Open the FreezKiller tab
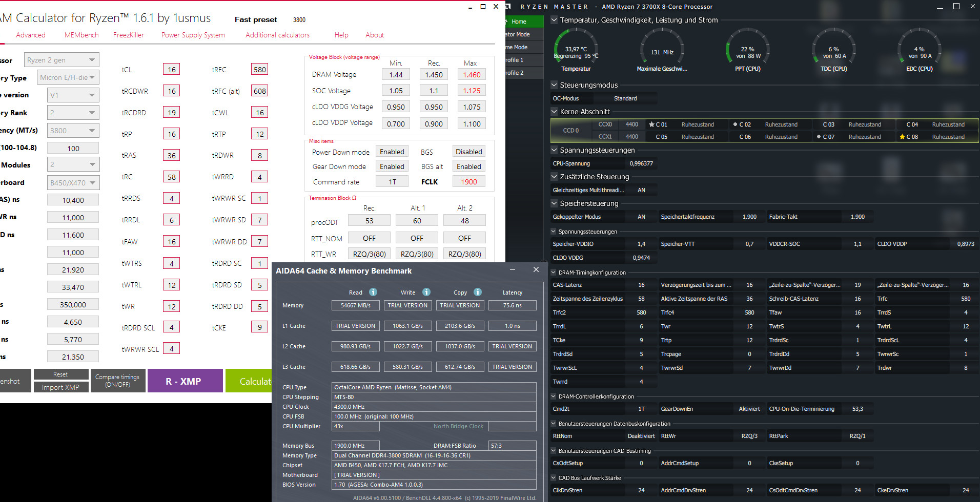 pyautogui.click(x=129, y=35)
